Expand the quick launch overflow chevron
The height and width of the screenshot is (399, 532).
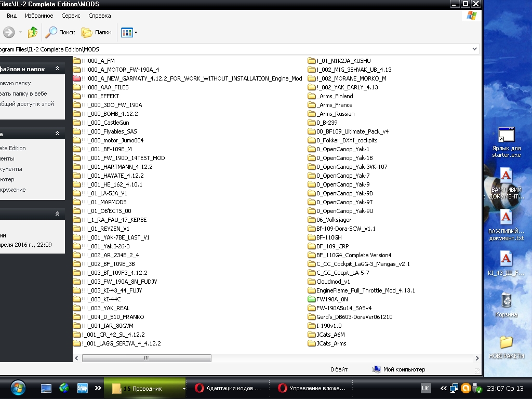(98, 388)
